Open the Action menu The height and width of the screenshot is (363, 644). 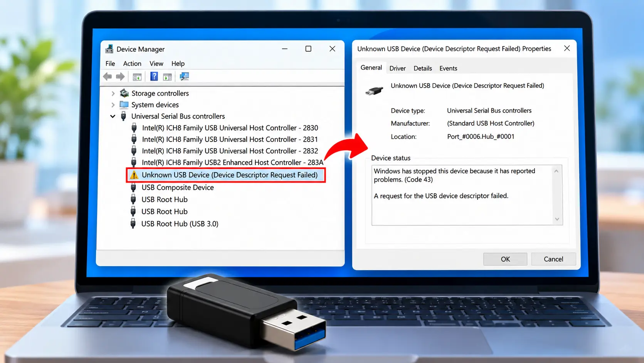click(x=132, y=64)
